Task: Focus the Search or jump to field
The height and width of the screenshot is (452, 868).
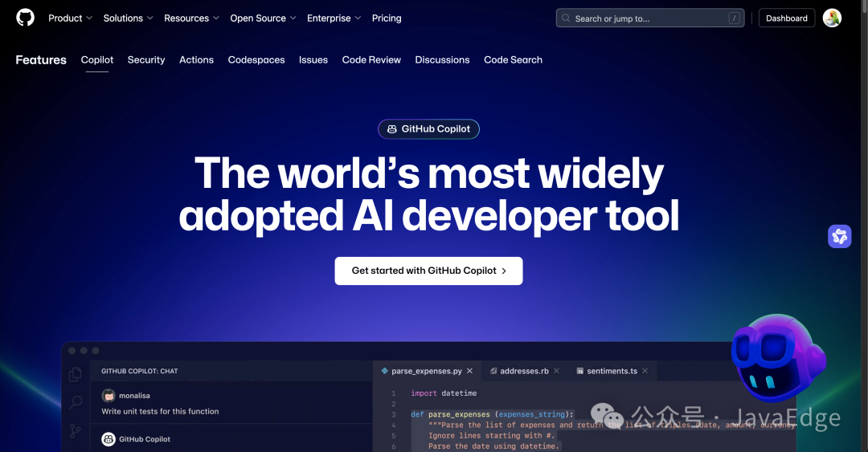Action: pyautogui.click(x=650, y=18)
